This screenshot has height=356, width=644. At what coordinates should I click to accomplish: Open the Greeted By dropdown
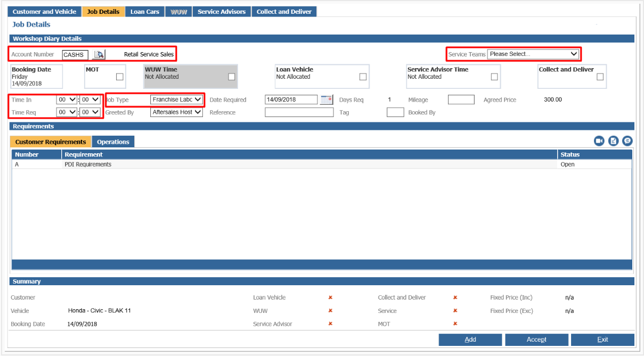pyautogui.click(x=176, y=112)
